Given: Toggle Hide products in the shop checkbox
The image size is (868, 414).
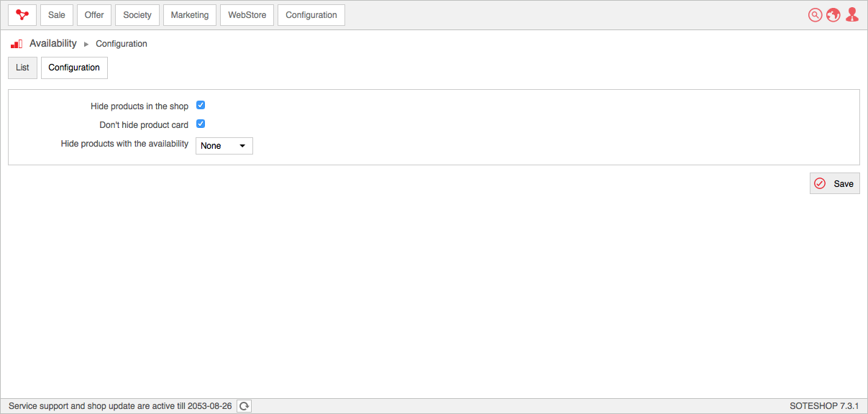Looking at the screenshot, I should click(x=201, y=106).
